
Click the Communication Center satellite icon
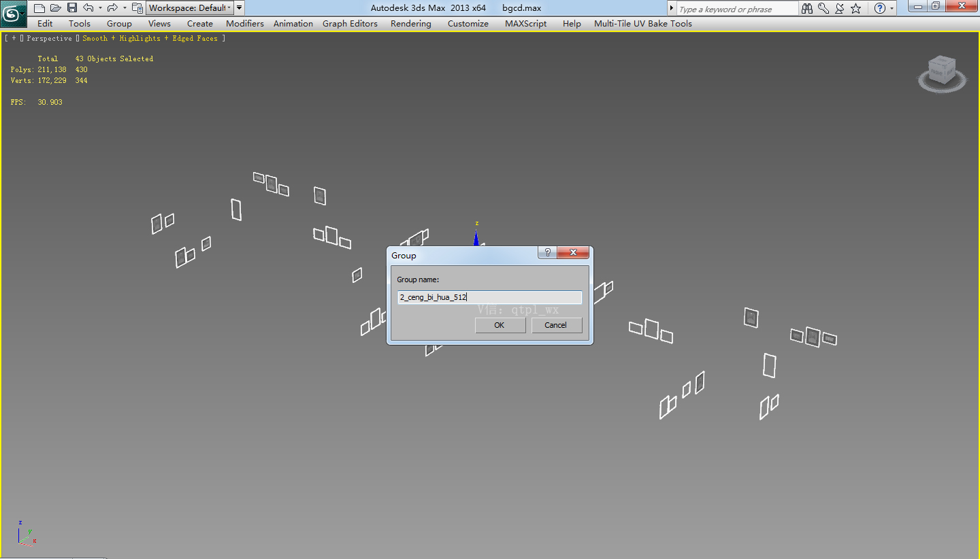coord(840,9)
